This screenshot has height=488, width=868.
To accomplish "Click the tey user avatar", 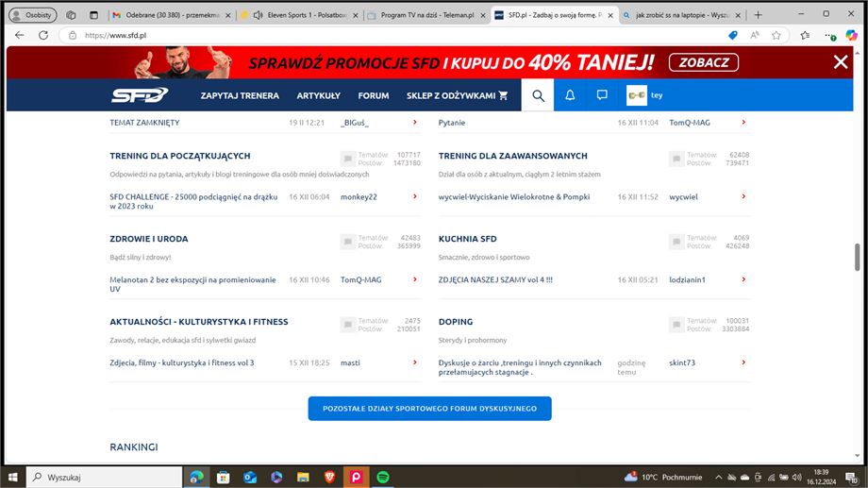I will point(637,95).
